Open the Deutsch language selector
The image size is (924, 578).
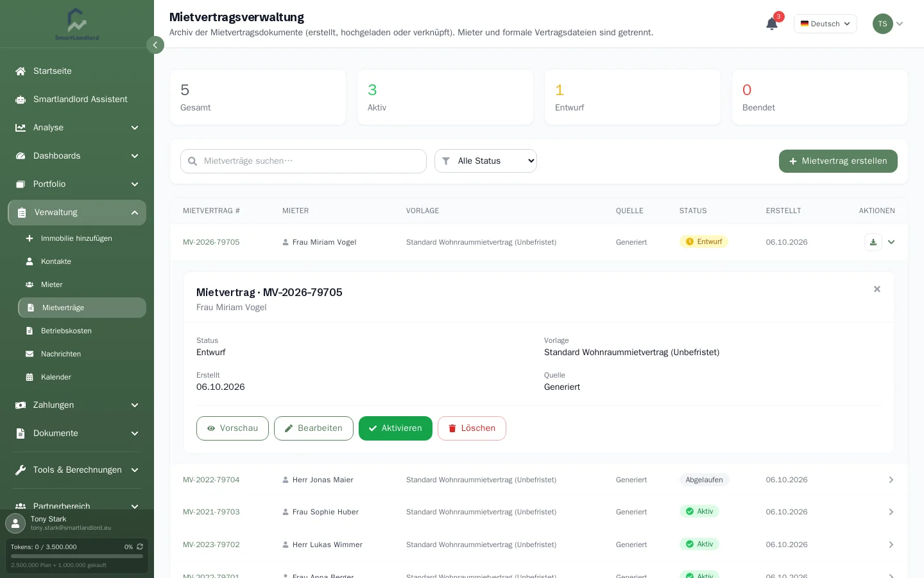click(825, 24)
